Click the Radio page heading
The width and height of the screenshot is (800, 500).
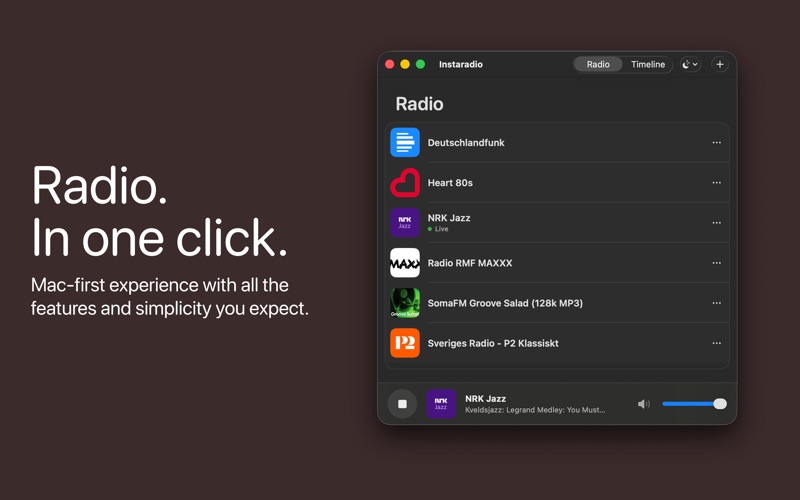point(419,104)
